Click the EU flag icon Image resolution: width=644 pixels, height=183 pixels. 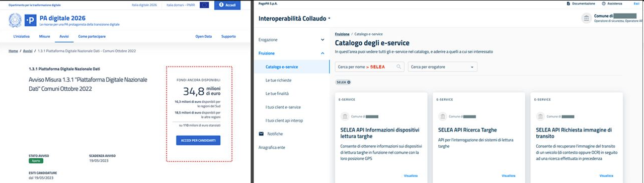[204, 5]
